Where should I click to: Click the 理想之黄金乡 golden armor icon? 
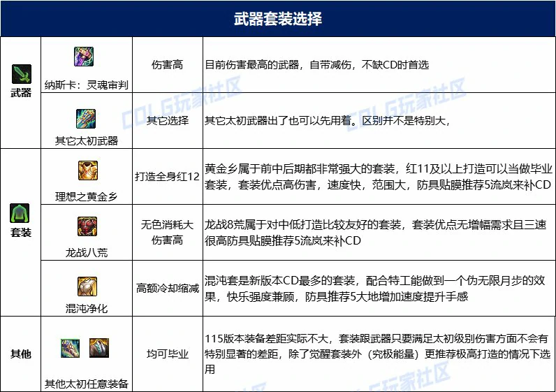click(87, 170)
